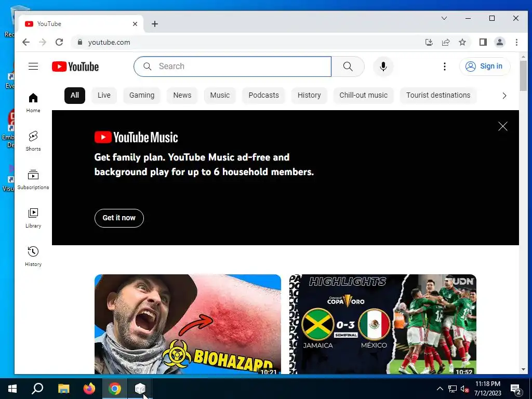Open the notification center icon
This screenshot has height=399, width=532.
(x=516, y=389)
